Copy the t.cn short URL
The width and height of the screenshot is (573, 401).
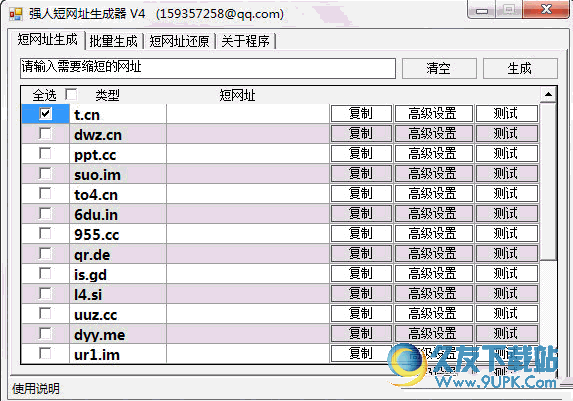click(x=361, y=114)
